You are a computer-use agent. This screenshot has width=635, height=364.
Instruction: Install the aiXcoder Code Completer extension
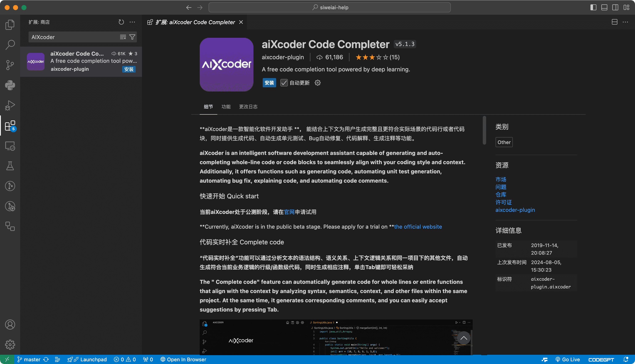pyautogui.click(x=269, y=83)
